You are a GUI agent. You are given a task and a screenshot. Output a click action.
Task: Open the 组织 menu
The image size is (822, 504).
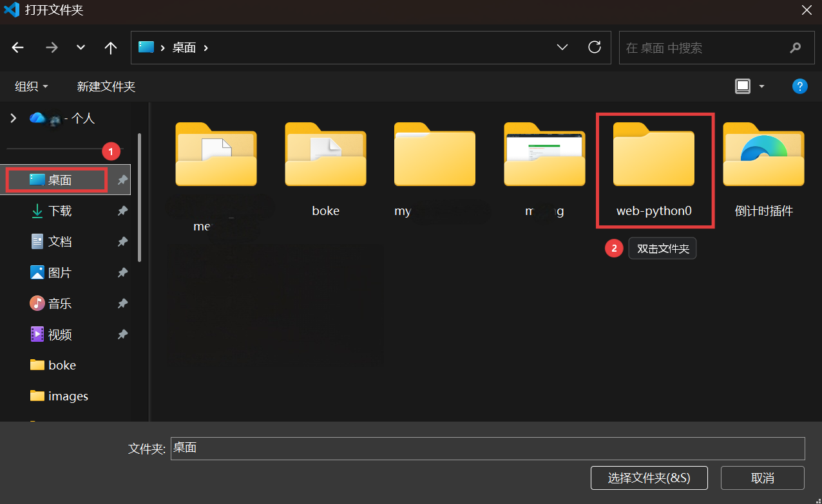click(x=32, y=86)
